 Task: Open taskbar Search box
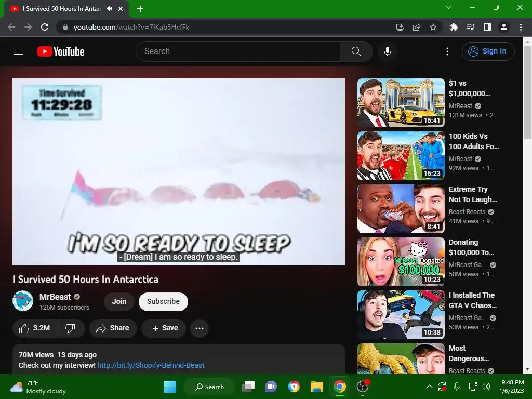pyautogui.click(x=209, y=387)
